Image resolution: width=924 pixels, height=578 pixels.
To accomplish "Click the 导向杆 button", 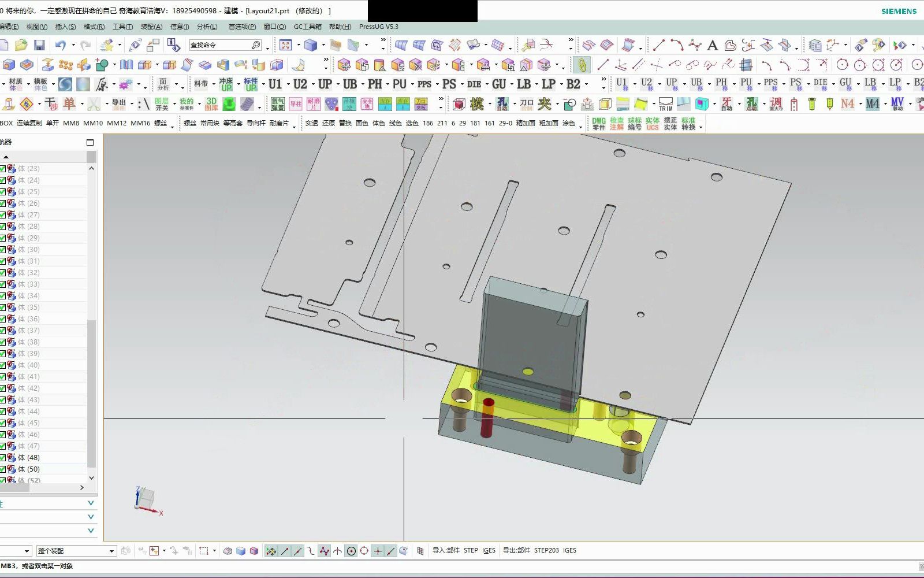I will pyautogui.click(x=256, y=123).
